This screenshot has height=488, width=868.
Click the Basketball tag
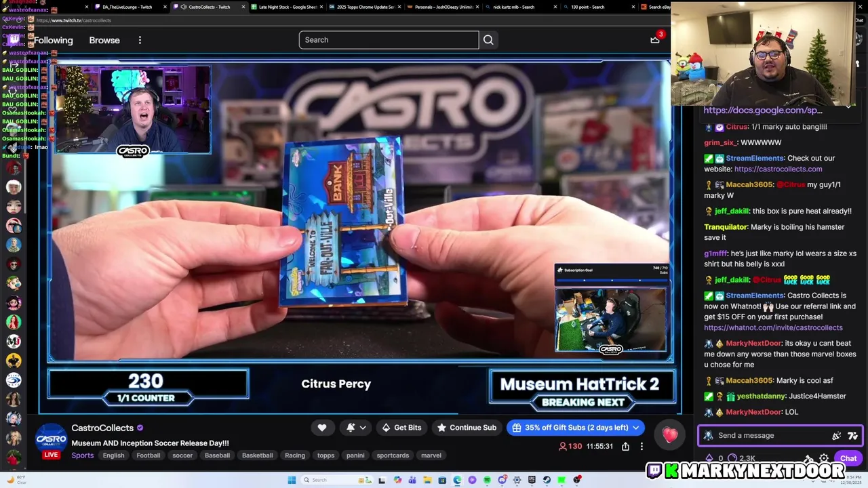click(x=257, y=455)
